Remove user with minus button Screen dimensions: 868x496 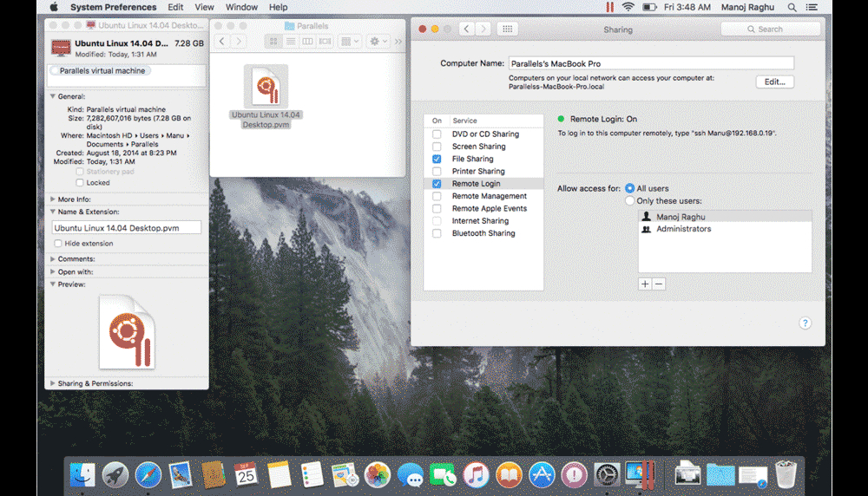tap(659, 284)
